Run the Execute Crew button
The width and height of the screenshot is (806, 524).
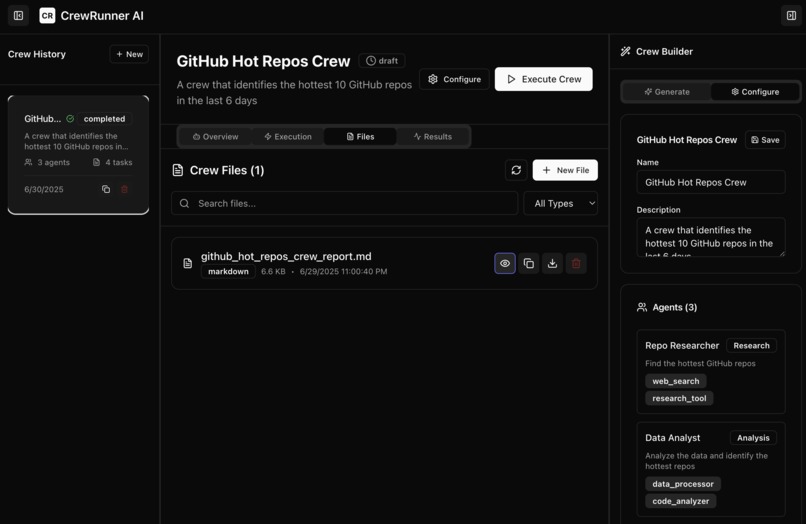point(543,79)
